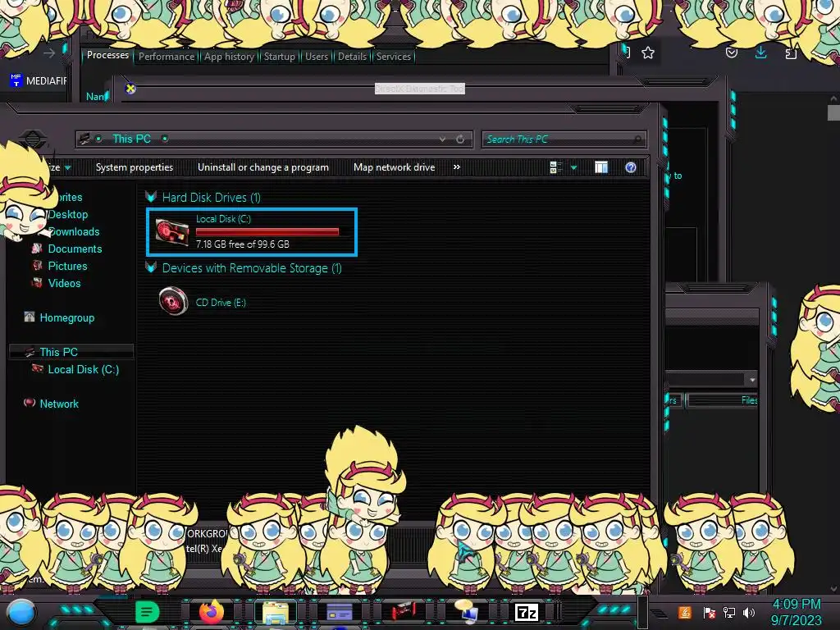The height and width of the screenshot is (630, 840).
Task: Open the address bar history dropdown
Action: click(x=442, y=139)
